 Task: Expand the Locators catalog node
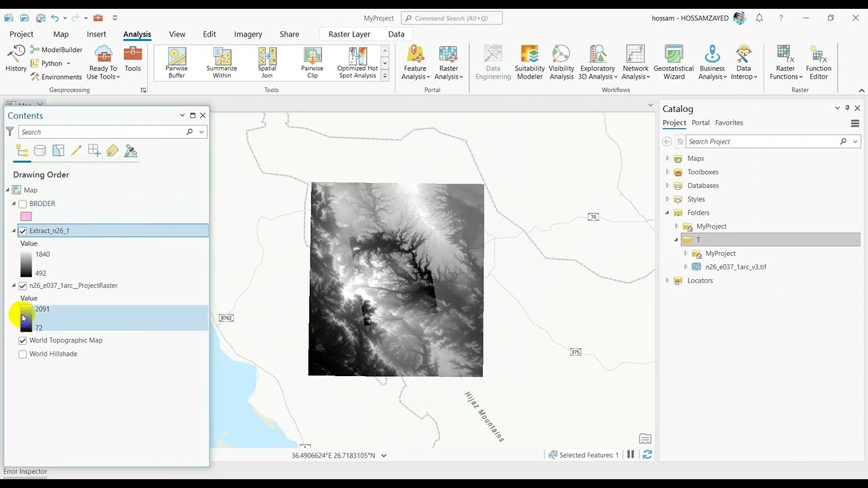point(667,281)
